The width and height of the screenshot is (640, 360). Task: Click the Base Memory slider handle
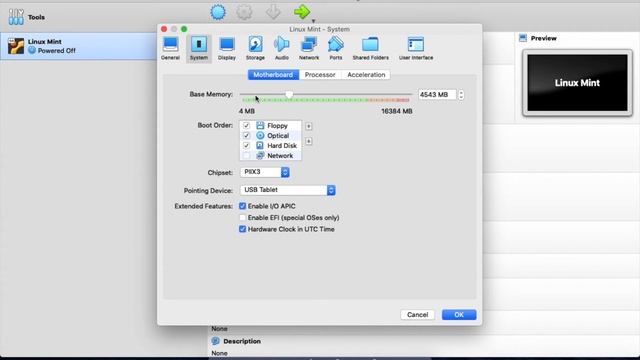(289, 94)
